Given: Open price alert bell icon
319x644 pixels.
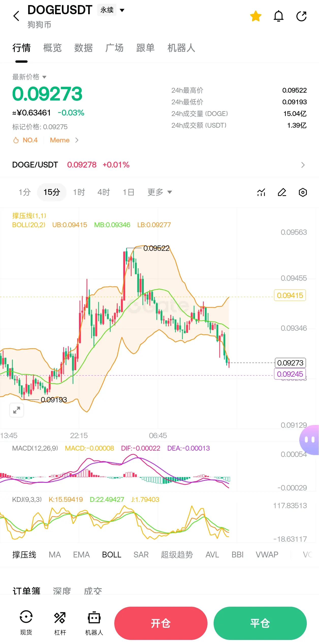Looking at the screenshot, I should click(278, 16).
